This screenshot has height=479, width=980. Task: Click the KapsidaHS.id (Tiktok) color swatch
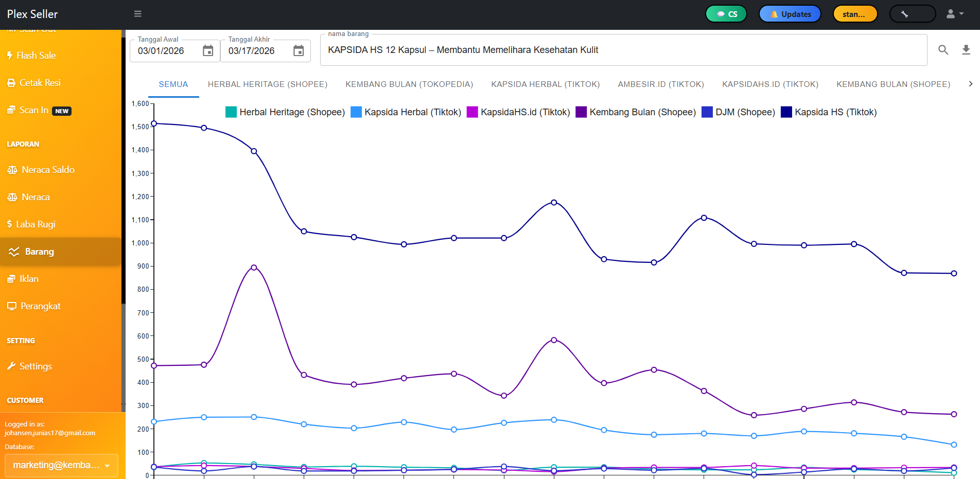[472, 112]
